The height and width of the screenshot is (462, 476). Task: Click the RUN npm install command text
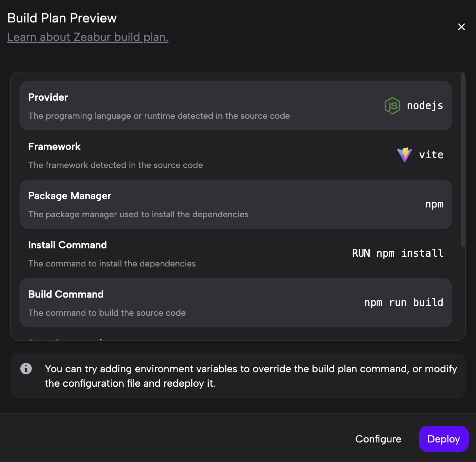click(x=398, y=253)
